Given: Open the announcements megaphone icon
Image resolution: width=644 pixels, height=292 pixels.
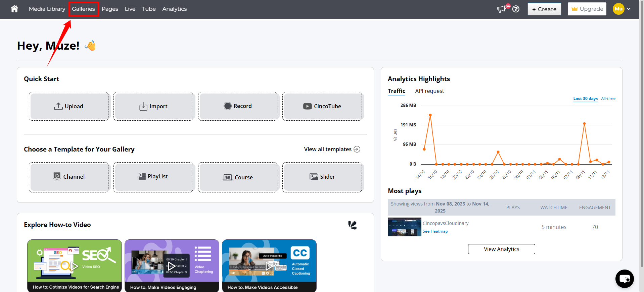Looking at the screenshot, I should [x=502, y=9].
